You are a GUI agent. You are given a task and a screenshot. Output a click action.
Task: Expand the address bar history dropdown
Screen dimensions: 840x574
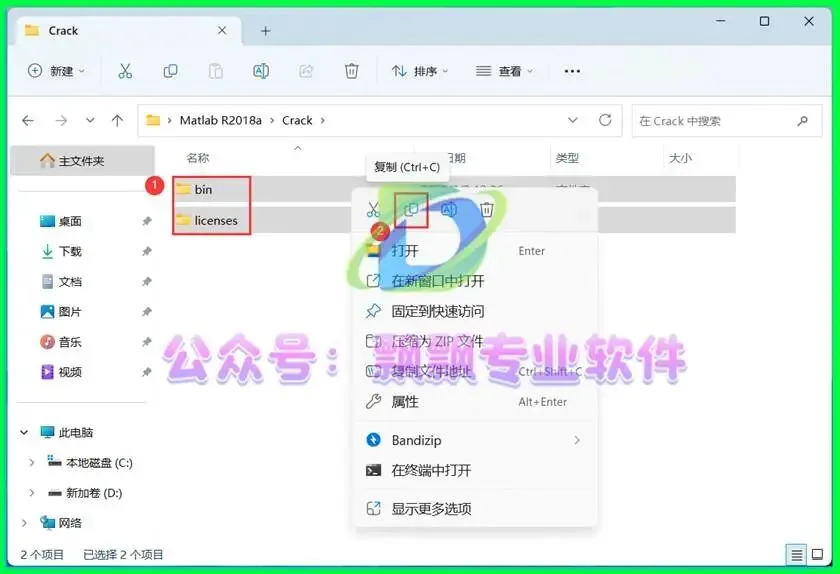[x=573, y=120]
